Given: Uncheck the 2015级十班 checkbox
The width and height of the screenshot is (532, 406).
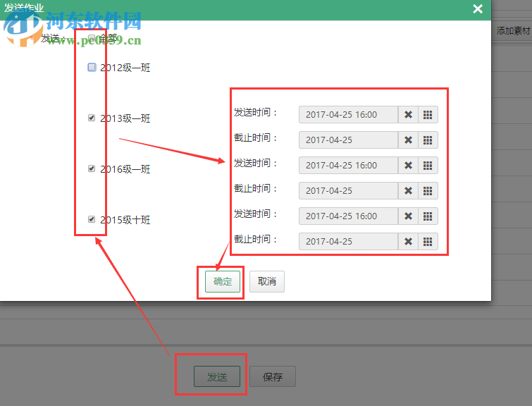Looking at the screenshot, I should tap(92, 219).
